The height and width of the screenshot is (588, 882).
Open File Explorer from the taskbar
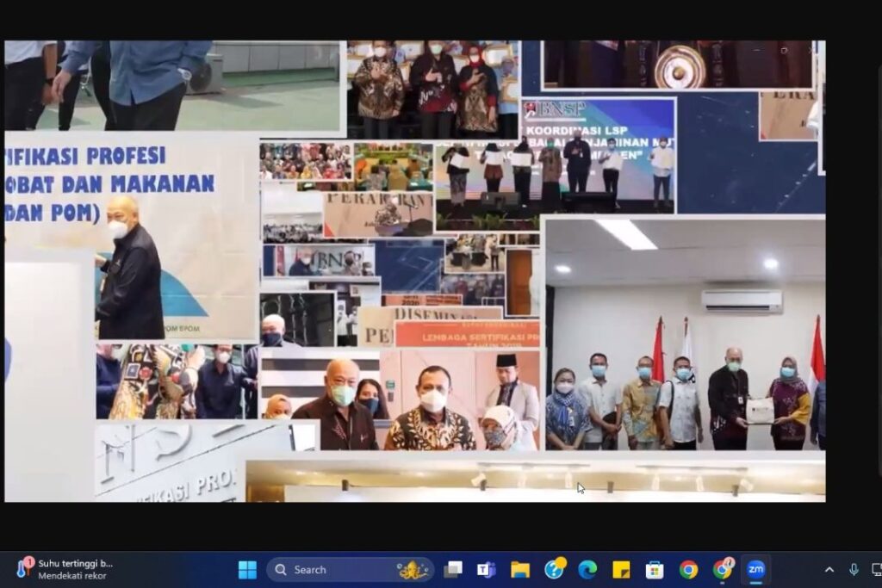(520, 570)
